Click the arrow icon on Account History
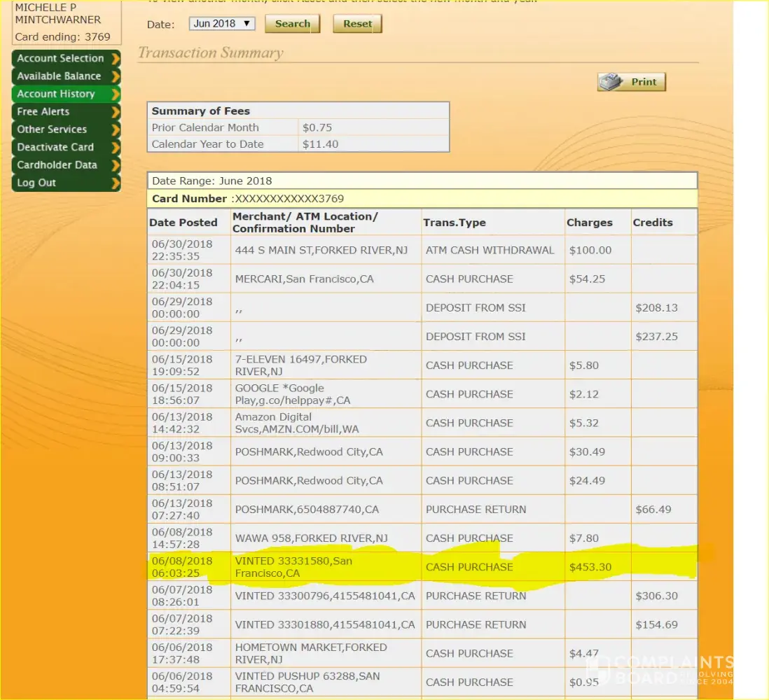The height and width of the screenshot is (700, 769). pos(116,94)
